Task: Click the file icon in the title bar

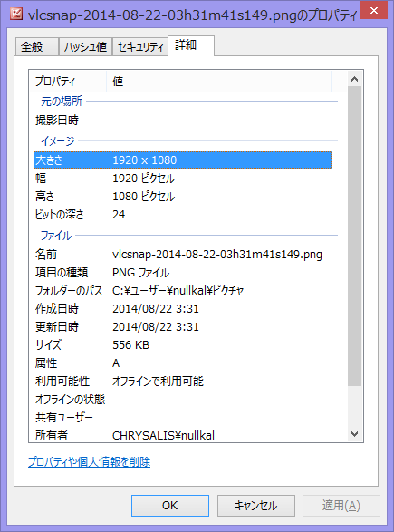Action: [16, 14]
